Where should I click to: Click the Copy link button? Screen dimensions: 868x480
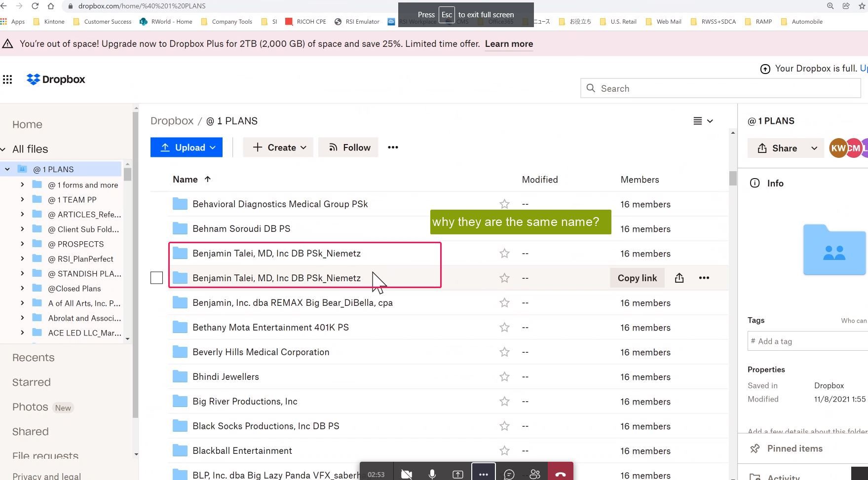click(x=637, y=278)
